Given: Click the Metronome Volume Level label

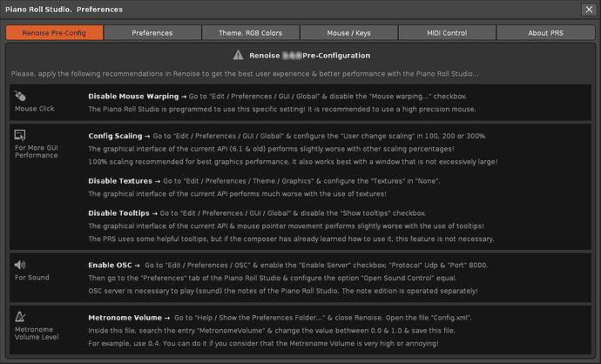Looking at the screenshot, I should [x=37, y=333].
